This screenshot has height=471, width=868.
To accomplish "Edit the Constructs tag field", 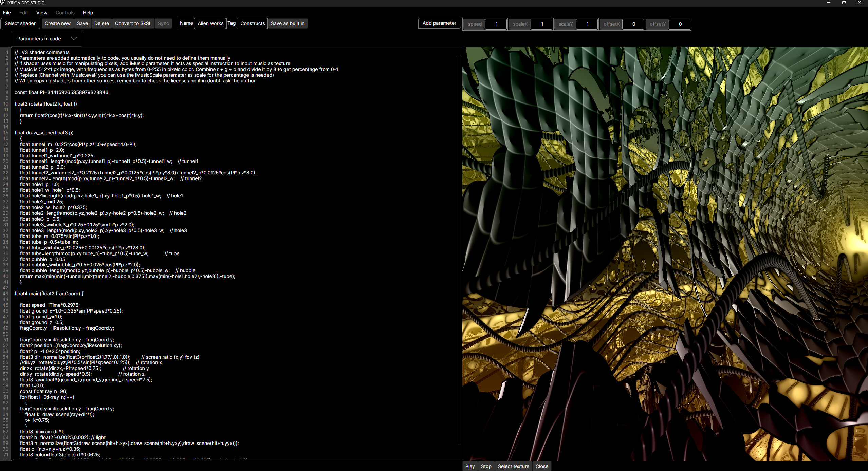I will tap(252, 23).
